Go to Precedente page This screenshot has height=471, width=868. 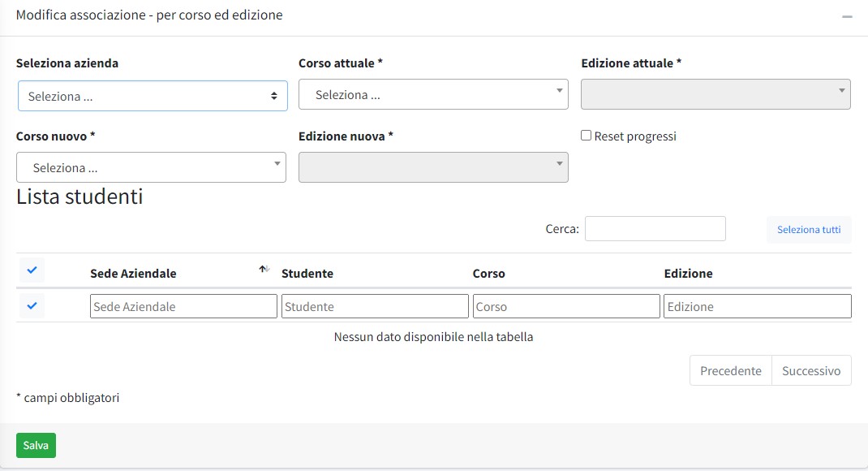pos(730,370)
